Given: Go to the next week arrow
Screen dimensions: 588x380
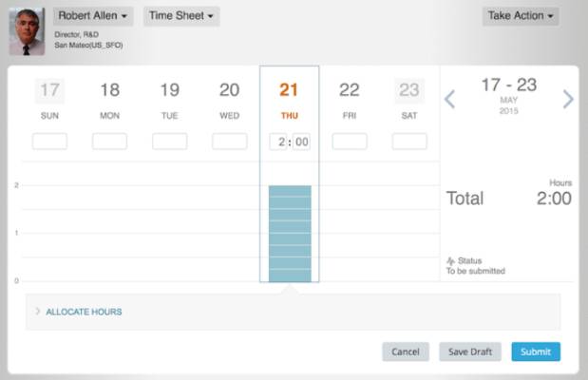Looking at the screenshot, I should point(568,99).
